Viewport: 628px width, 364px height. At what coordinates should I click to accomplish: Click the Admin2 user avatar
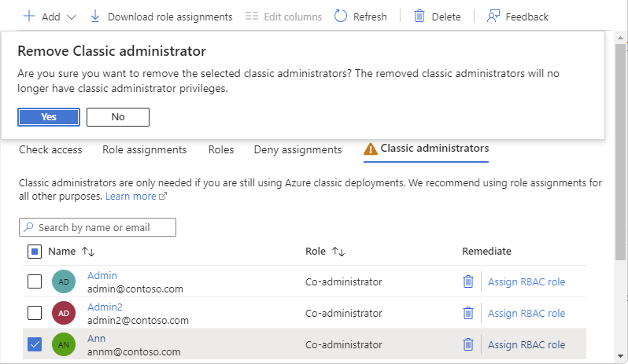coord(64,313)
